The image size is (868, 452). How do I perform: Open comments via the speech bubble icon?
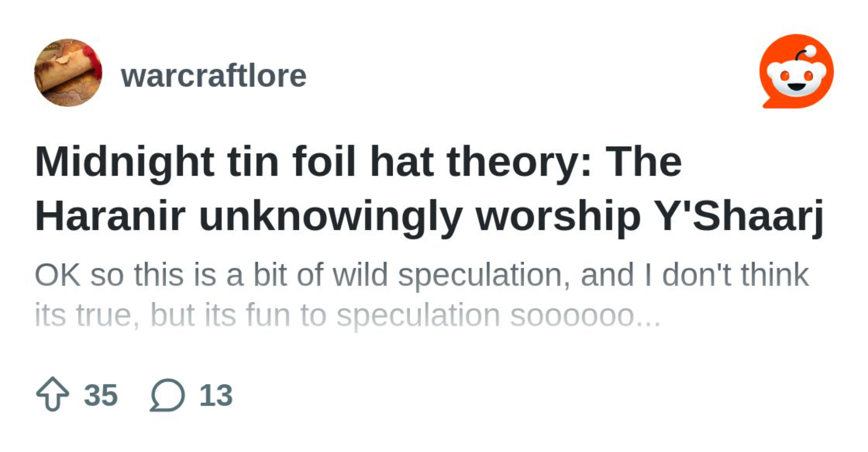pyautogui.click(x=168, y=395)
